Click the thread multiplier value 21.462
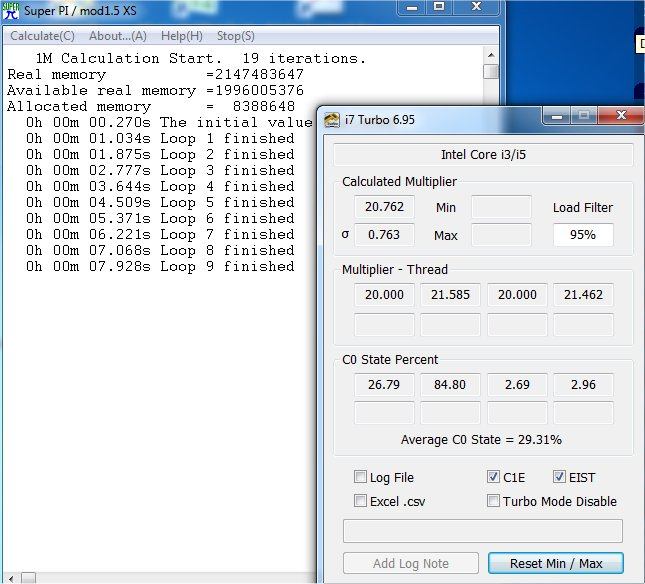Image resolution: width=645 pixels, height=584 pixels. [x=583, y=294]
